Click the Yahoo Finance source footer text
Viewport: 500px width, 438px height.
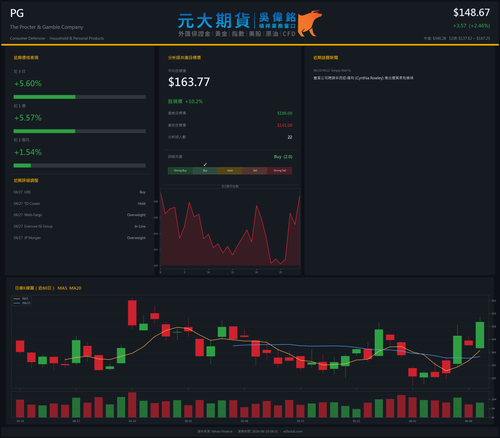[215, 431]
